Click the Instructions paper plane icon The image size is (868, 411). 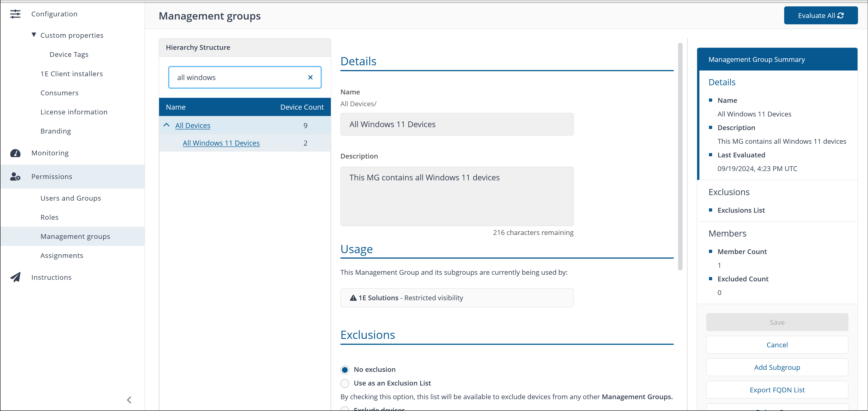15,277
